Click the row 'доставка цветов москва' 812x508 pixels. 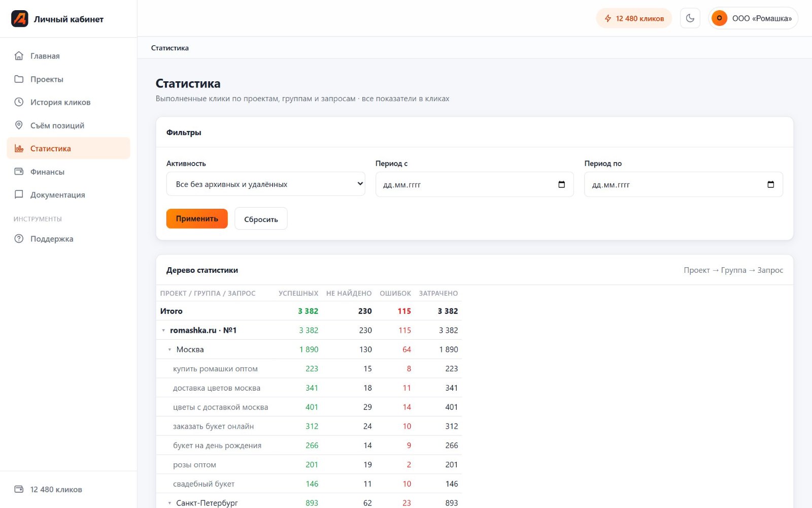click(x=309, y=388)
